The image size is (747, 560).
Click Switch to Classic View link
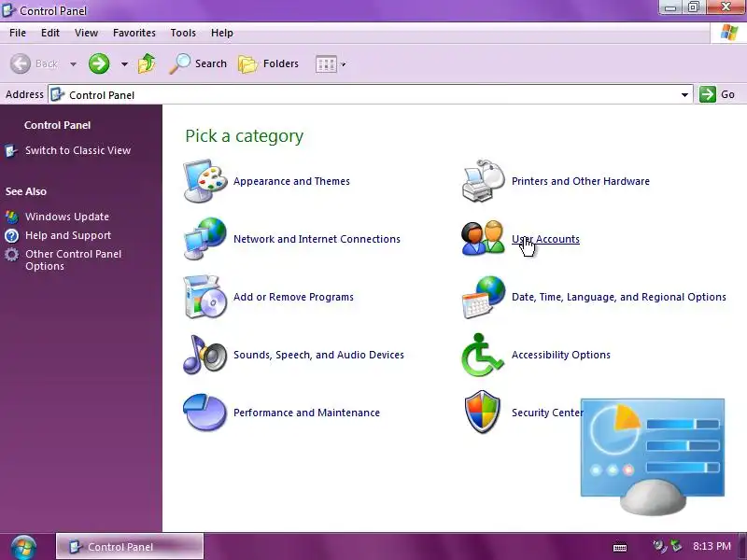(x=78, y=150)
